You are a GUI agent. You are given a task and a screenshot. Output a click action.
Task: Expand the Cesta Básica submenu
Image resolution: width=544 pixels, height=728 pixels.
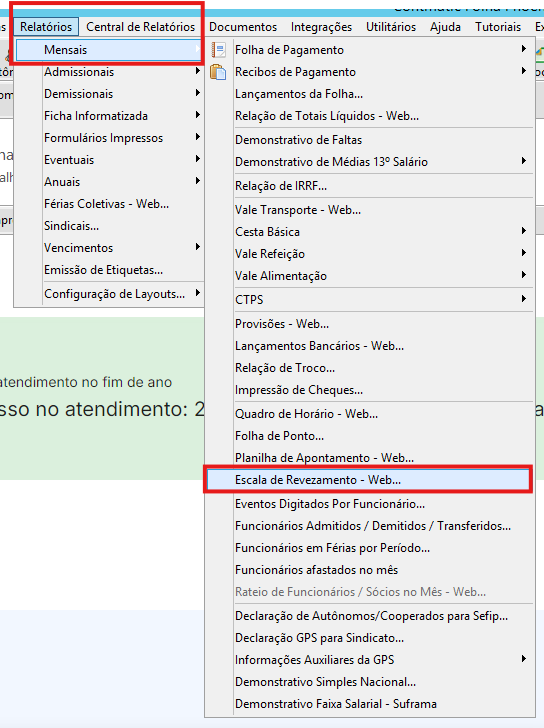(x=370, y=232)
